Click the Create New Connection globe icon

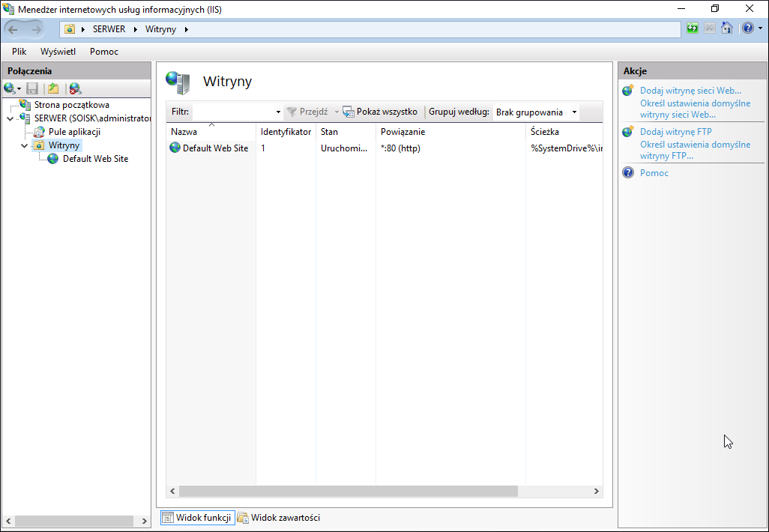[10, 88]
